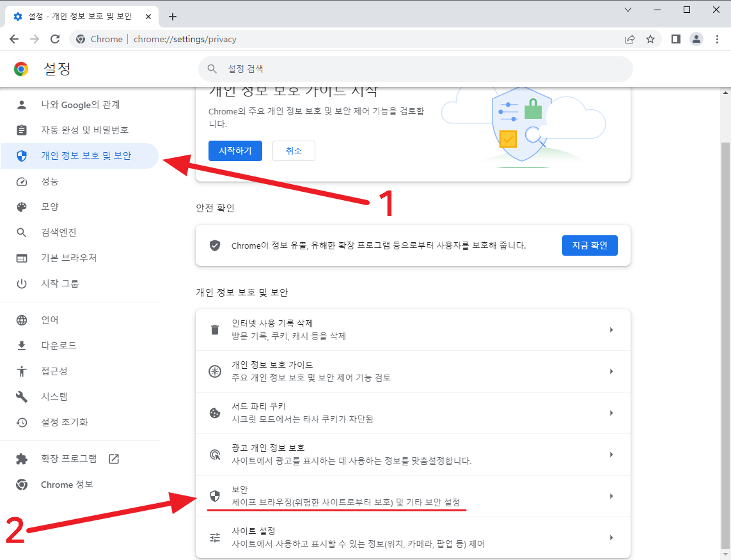Screen dimensions: 731x560
Task: Open 다운로드 settings section
Action: point(80,346)
